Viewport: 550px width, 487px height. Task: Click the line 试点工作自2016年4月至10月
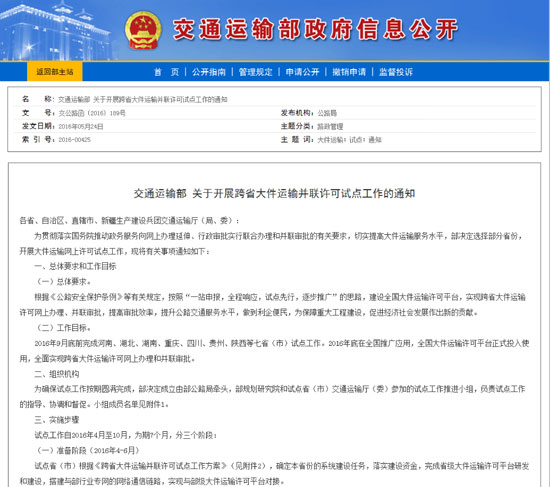[x=126, y=435]
